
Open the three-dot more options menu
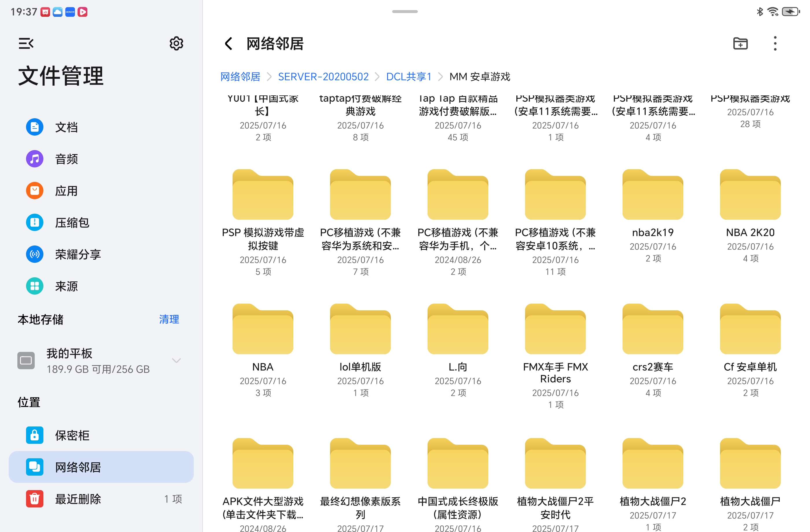pyautogui.click(x=775, y=44)
